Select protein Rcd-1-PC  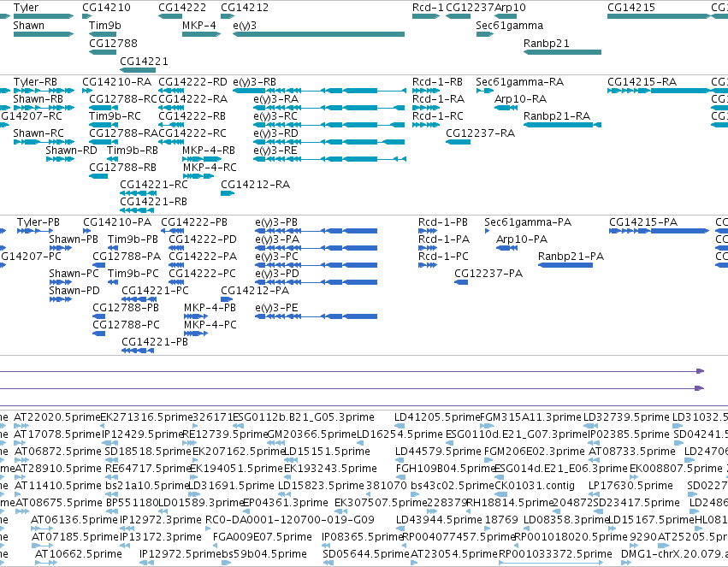tap(427, 265)
